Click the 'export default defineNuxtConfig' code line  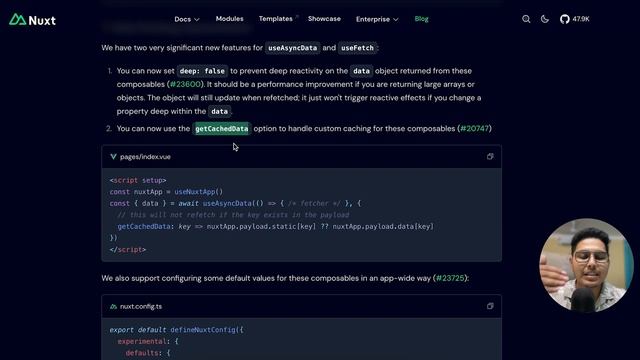(x=176, y=330)
